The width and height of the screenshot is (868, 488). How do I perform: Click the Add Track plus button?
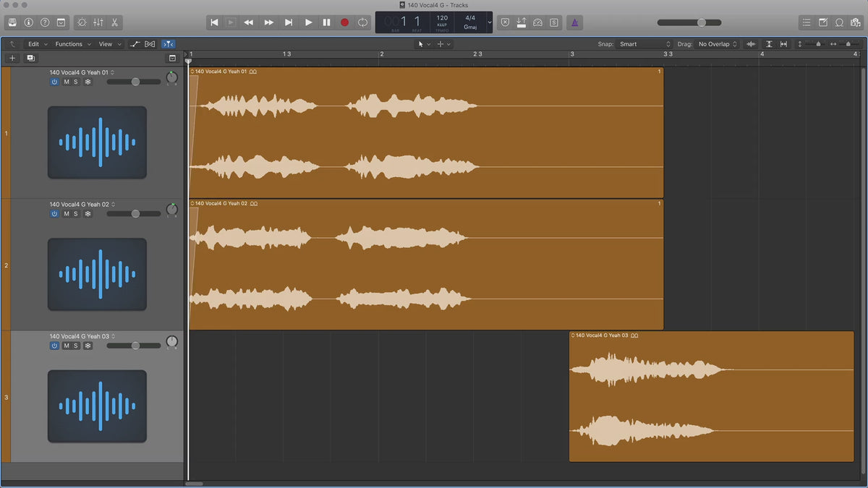click(12, 58)
